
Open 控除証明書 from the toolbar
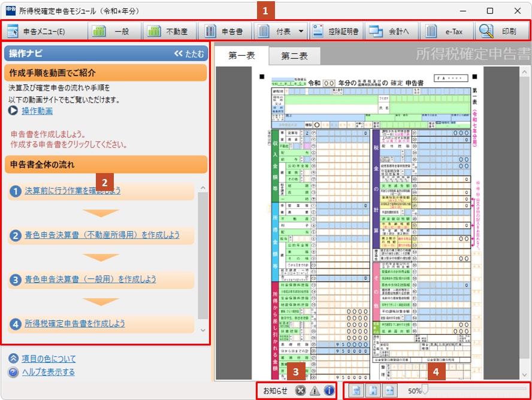pos(336,31)
